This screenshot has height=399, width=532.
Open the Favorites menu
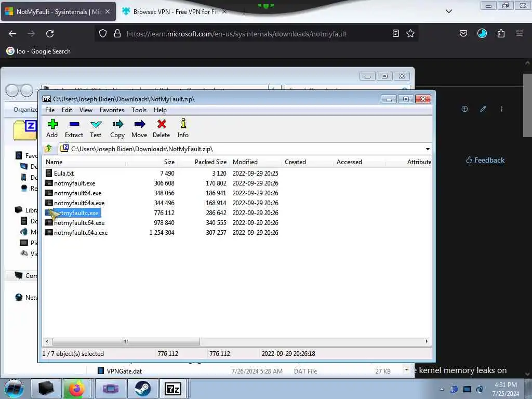(112, 110)
